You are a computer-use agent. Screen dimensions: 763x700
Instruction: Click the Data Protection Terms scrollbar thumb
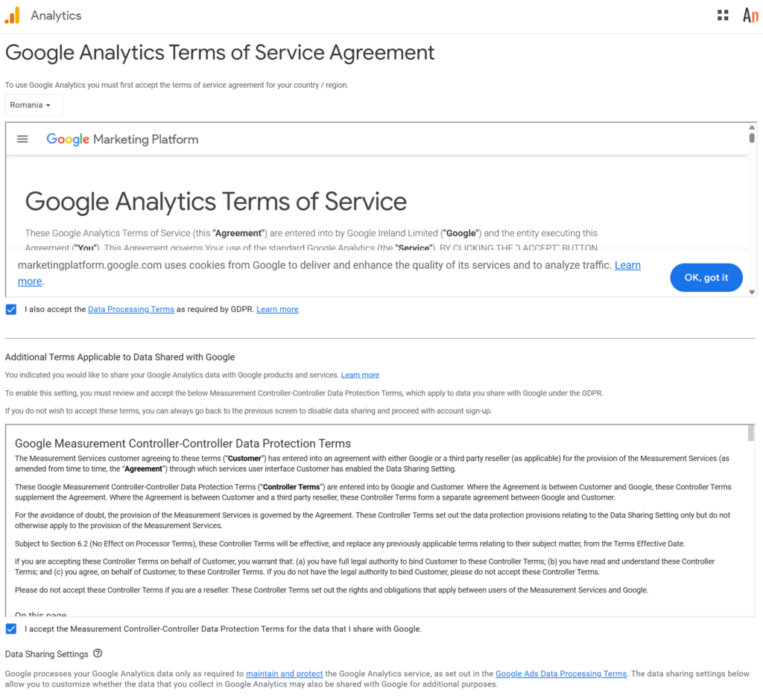751,433
